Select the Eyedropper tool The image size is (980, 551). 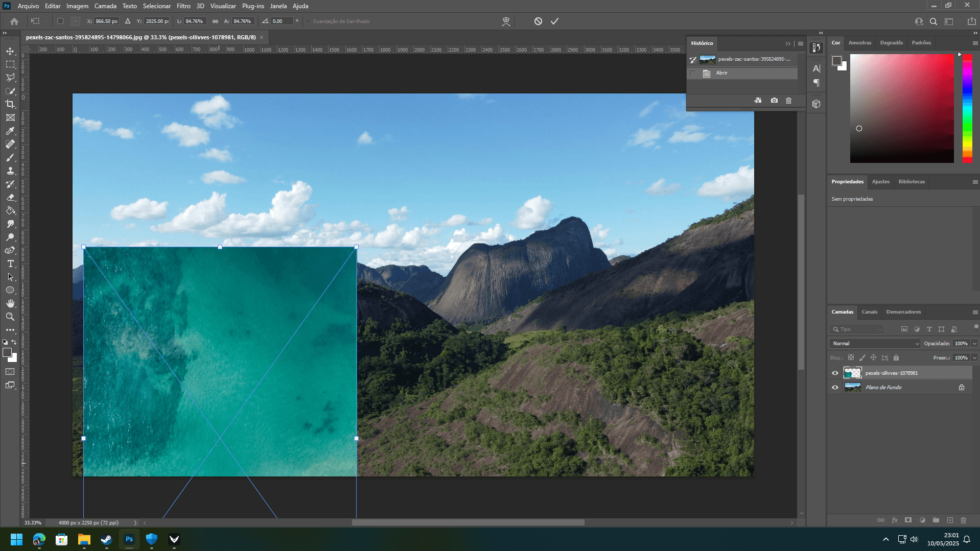tap(10, 131)
